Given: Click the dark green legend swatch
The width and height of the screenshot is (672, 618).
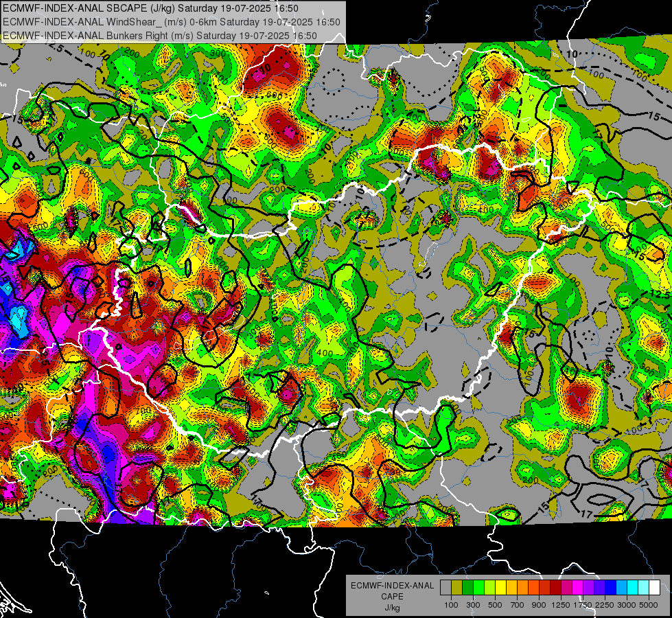Looking at the screenshot, I should tap(467, 588).
